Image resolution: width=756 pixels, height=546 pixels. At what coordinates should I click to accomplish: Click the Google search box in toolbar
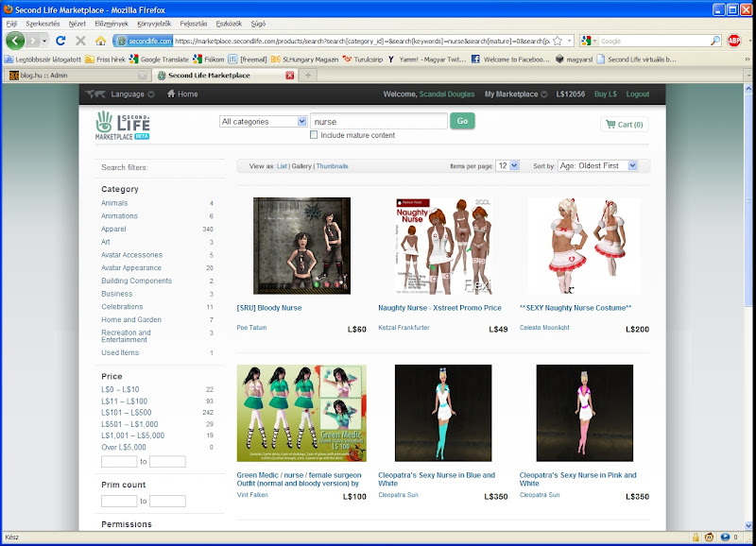click(654, 41)
